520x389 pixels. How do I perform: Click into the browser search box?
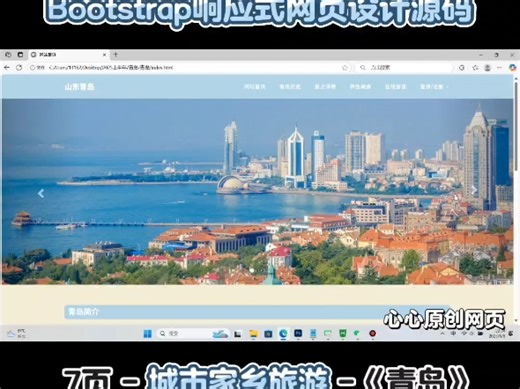coord(404,68)
